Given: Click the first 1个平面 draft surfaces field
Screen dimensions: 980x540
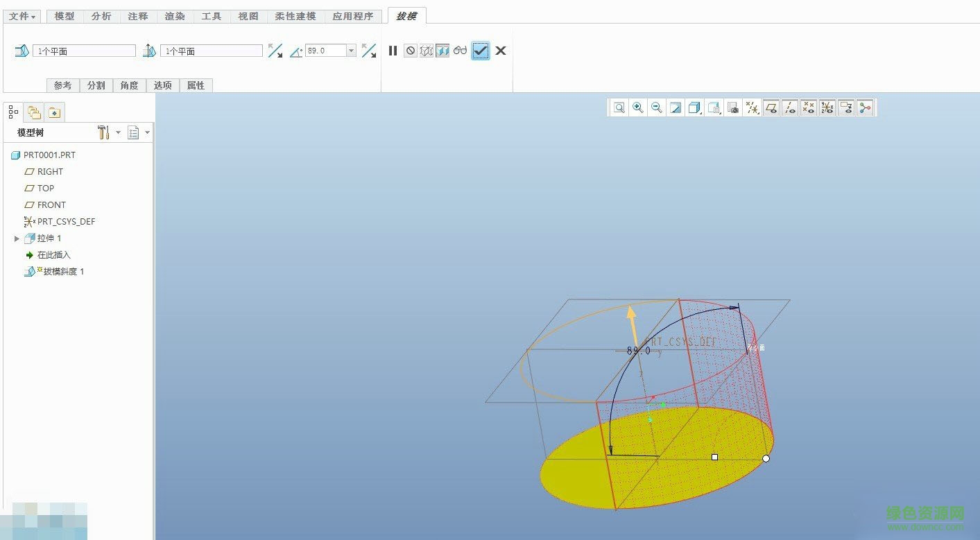Looking at the screenshot, I should pos(84,51).
